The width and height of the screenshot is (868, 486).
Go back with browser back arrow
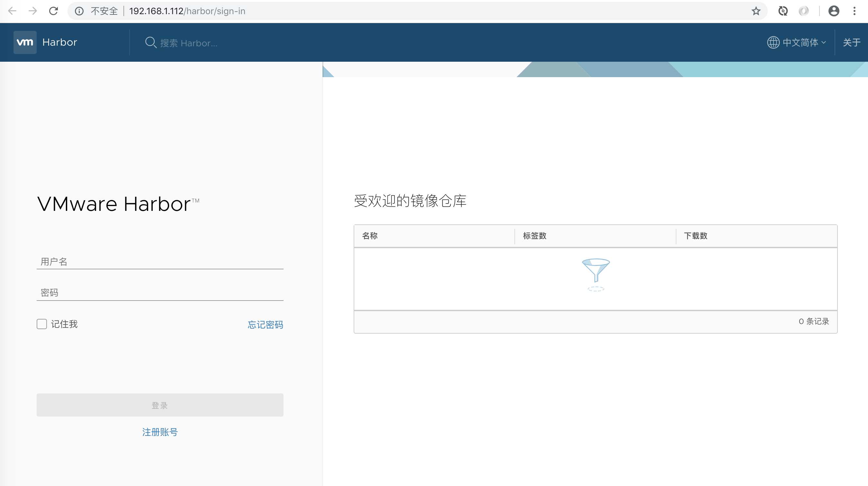click(12, 11)
